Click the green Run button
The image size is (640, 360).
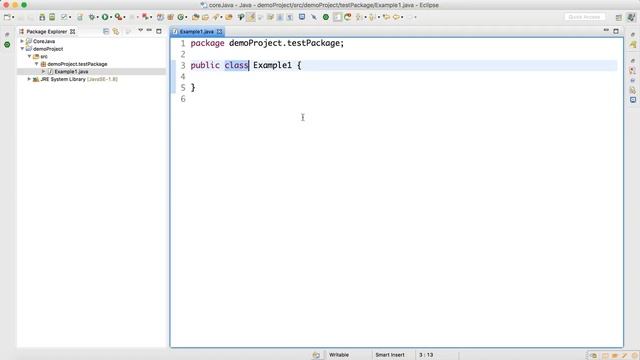point(105,17)
